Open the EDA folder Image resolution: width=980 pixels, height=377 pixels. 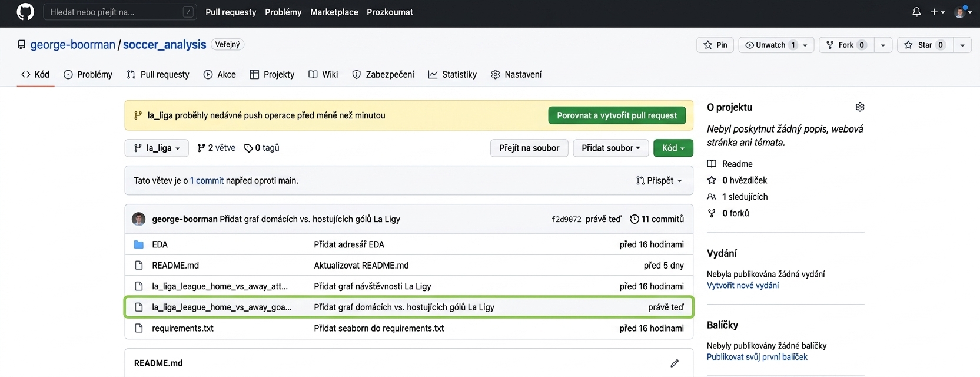pos(160,244)
